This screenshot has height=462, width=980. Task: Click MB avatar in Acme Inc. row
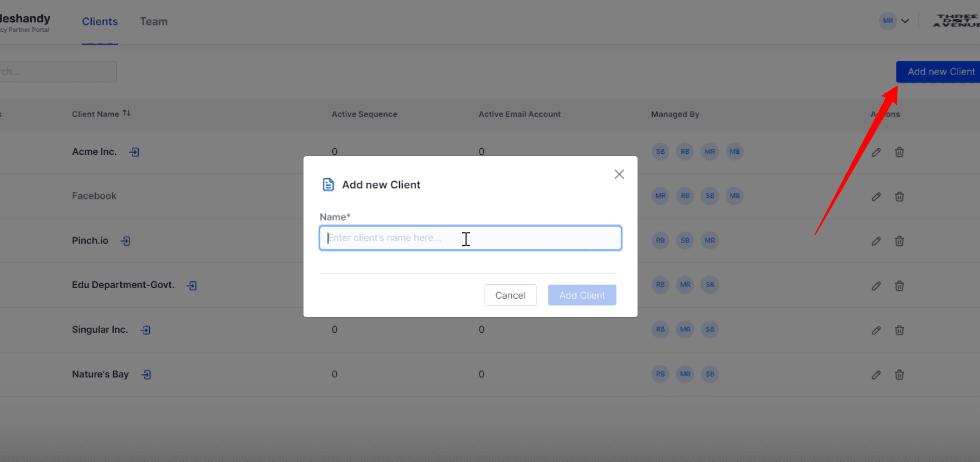tap(735, 152)
